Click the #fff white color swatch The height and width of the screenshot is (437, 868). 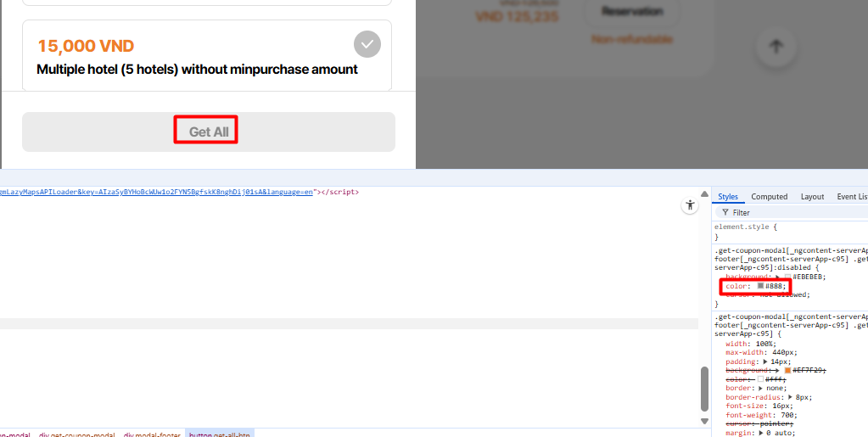(x=760, y=379)
